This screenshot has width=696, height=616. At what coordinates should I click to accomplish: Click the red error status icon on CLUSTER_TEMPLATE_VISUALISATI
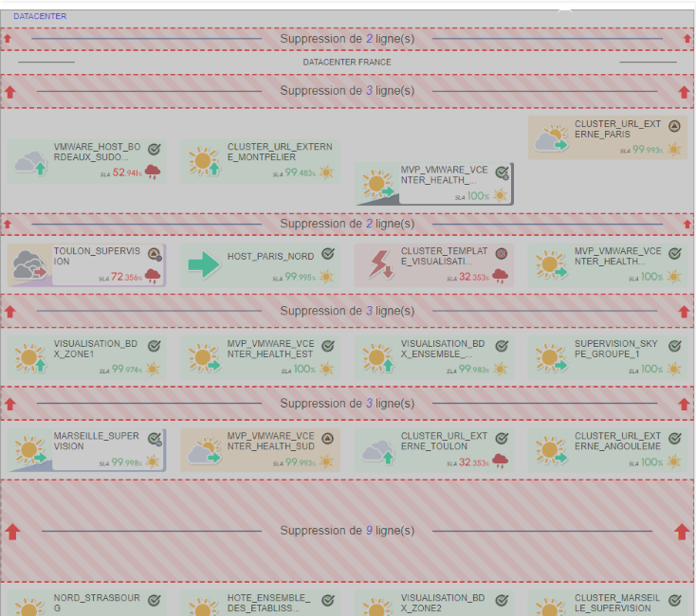tap(501, 254)
